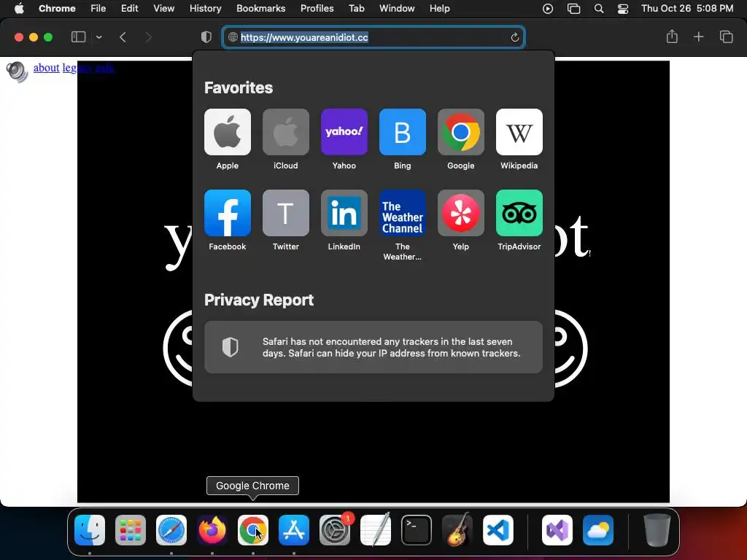This screenshot has width=747, height=560.
Task: Open the Bing favorite tile
Action: (402, 132)
